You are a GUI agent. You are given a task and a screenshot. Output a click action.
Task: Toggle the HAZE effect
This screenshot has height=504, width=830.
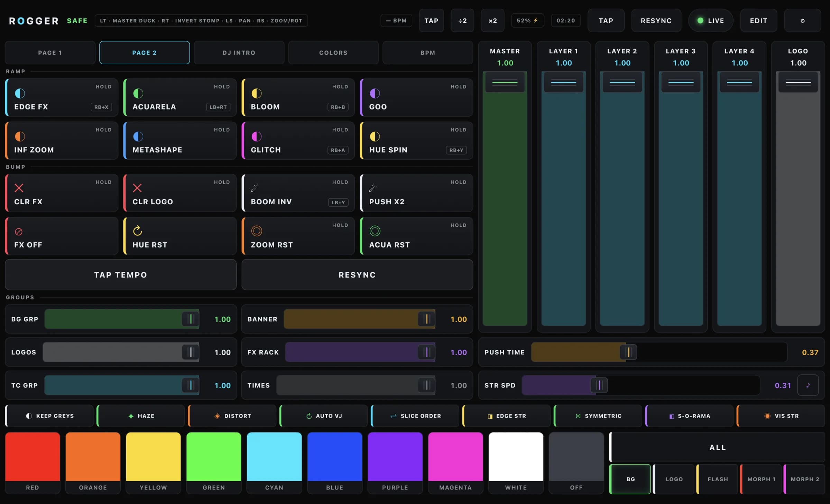[141, 416]
